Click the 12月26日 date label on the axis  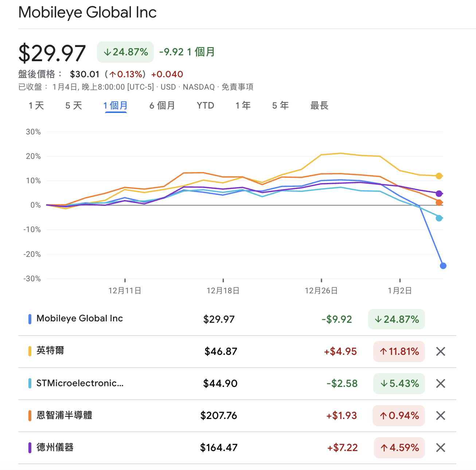tap(321, 291)
